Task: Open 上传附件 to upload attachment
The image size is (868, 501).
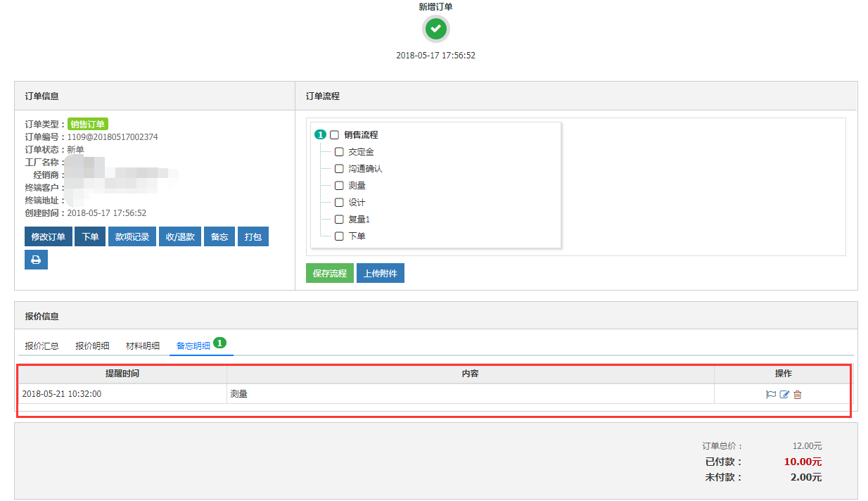Action: pyautogui.click(x=380, y=274)
